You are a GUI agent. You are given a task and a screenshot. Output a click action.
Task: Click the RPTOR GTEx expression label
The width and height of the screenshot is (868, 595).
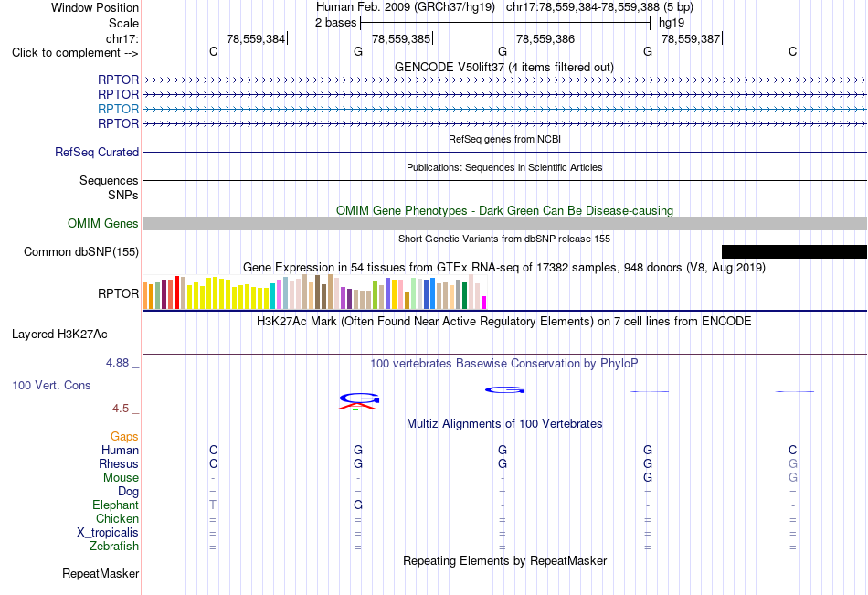[118, 293]
